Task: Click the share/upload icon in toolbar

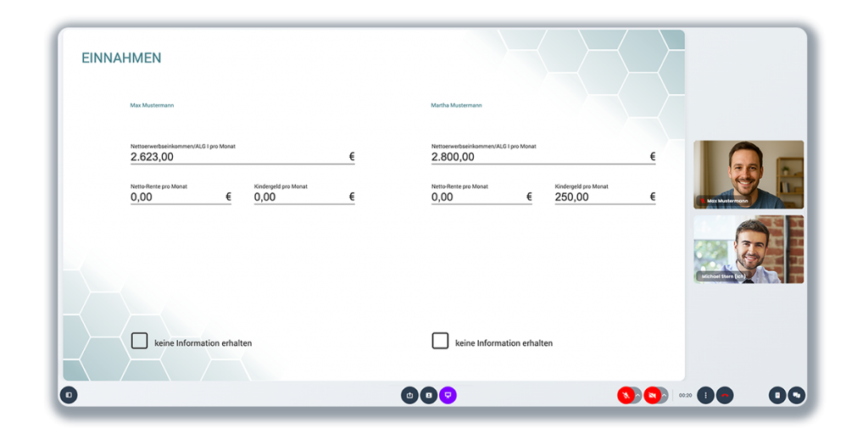Action: tap(409, 395)
